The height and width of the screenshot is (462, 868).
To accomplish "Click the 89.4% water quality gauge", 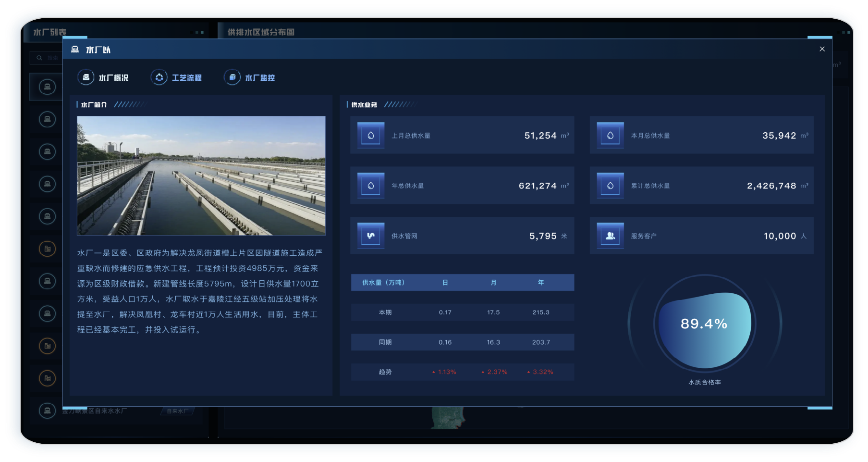I will pos(704,324).
